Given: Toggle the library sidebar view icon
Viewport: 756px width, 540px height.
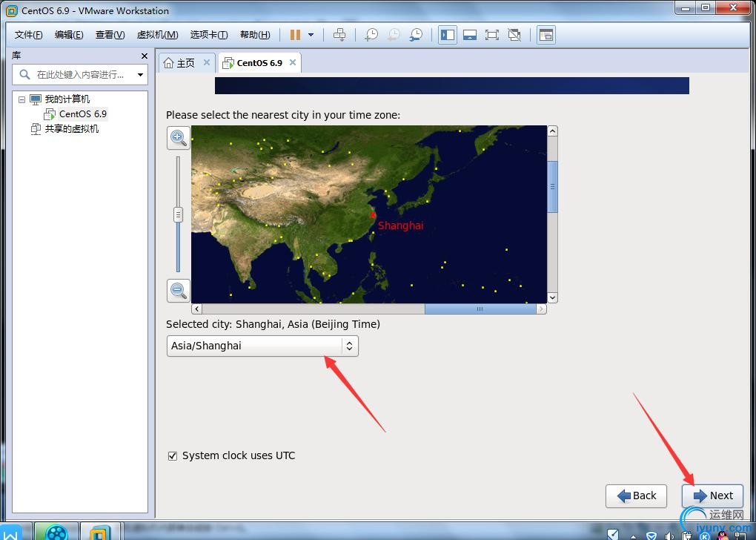Looking at the screenshot, I should click(x=448, y=35).
